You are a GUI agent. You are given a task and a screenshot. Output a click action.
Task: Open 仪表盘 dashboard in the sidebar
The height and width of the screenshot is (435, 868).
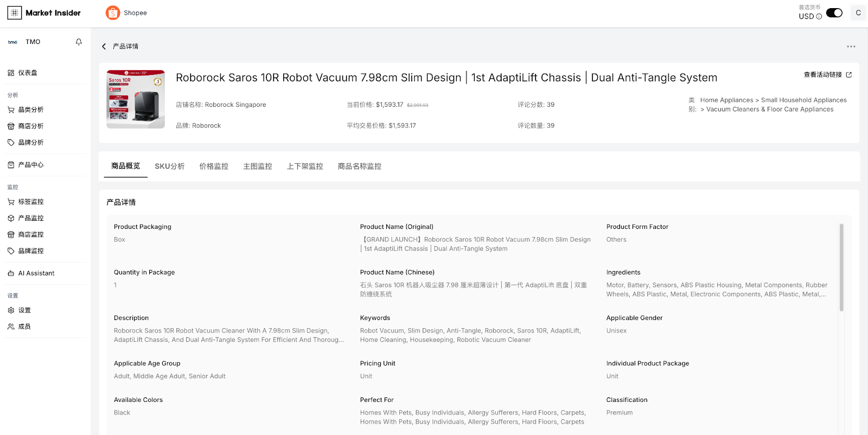[28, 73]
